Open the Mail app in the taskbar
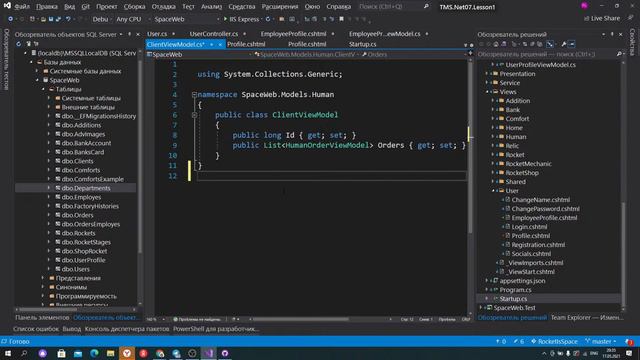 coord(78,353)
